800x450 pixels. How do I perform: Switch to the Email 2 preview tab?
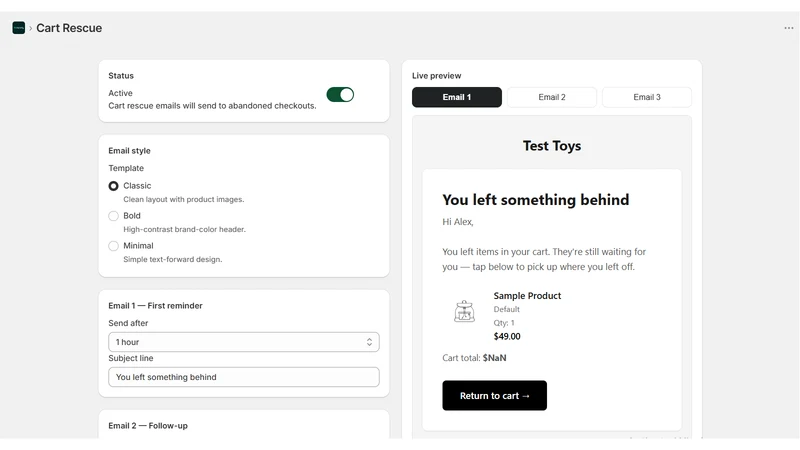(552, 97)
